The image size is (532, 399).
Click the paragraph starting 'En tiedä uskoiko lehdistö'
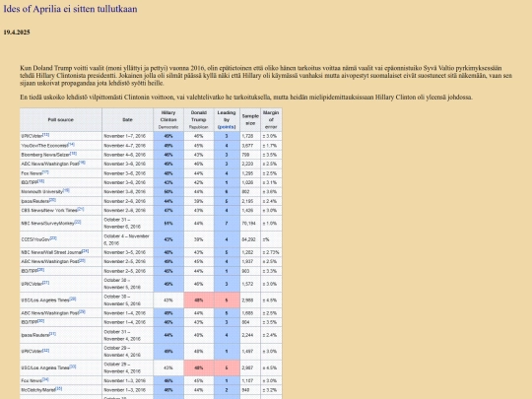[x=246, y=98]
